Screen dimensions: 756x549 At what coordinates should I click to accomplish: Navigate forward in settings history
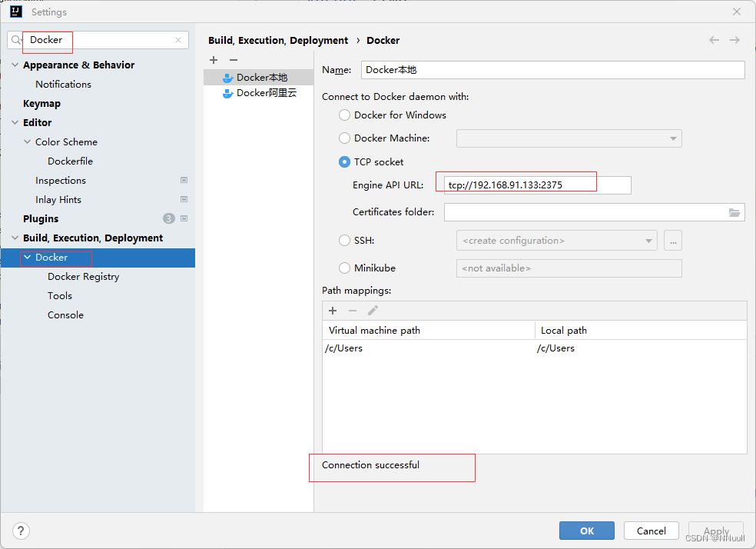(x=734, y=40)
